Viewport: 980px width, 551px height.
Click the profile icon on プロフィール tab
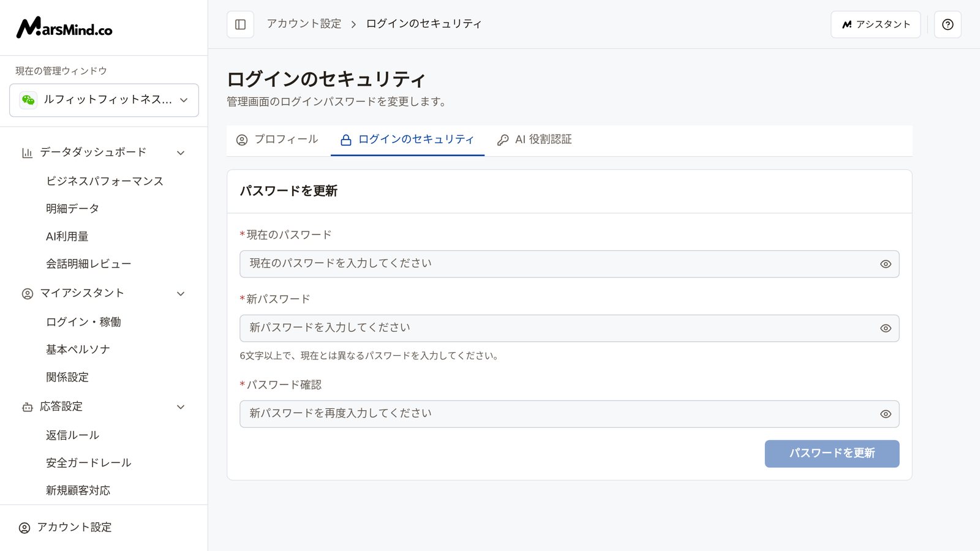pyautogui.click(x=242, y=140)
